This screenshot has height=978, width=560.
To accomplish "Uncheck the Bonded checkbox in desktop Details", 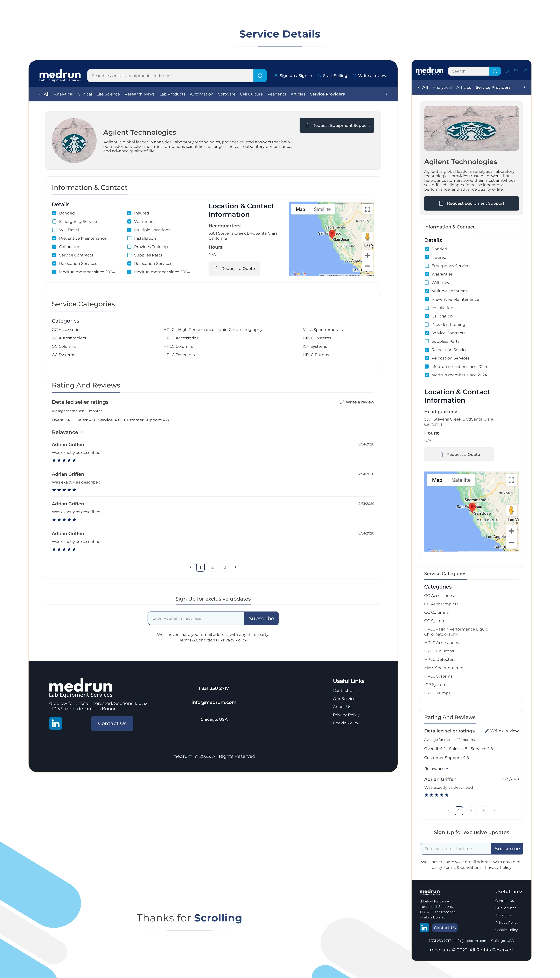I will 54,213.
